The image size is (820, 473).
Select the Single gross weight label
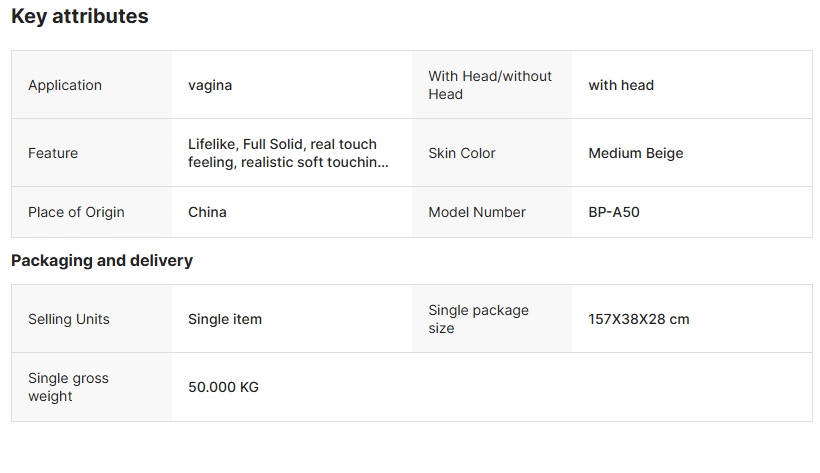point(68,387)
